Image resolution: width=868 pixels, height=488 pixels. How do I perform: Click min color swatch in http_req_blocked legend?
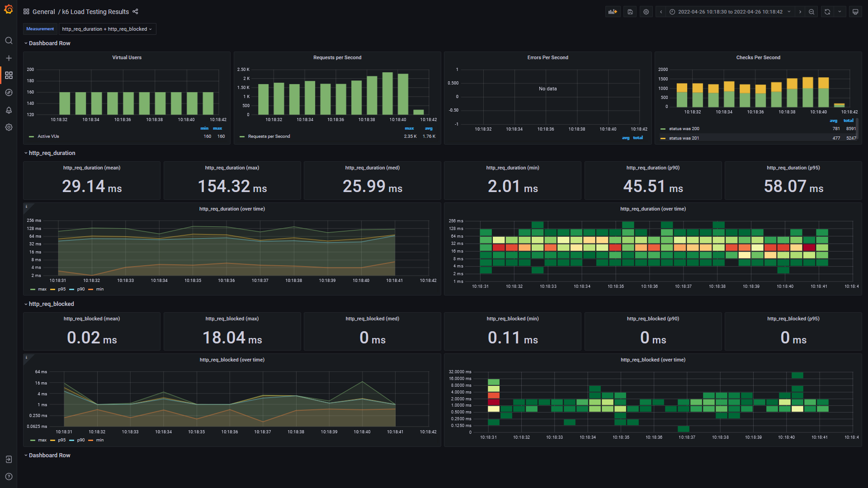(x=90, y=441)
